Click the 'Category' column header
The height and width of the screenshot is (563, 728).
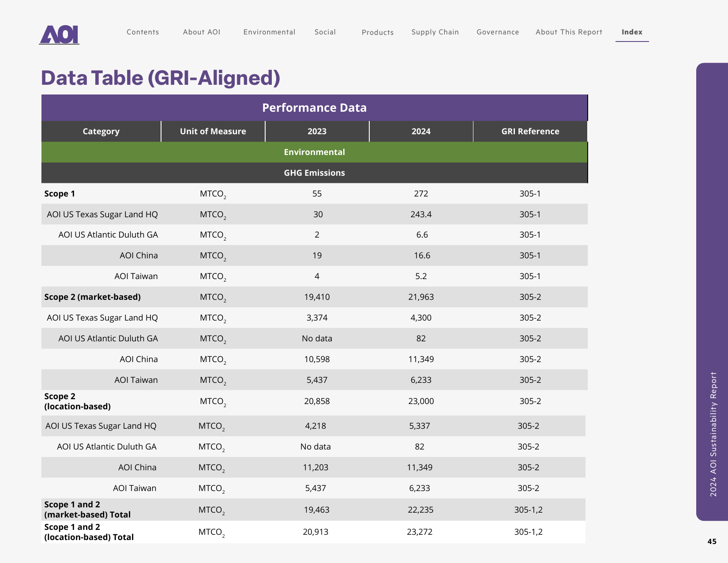[x=101, y=132]
